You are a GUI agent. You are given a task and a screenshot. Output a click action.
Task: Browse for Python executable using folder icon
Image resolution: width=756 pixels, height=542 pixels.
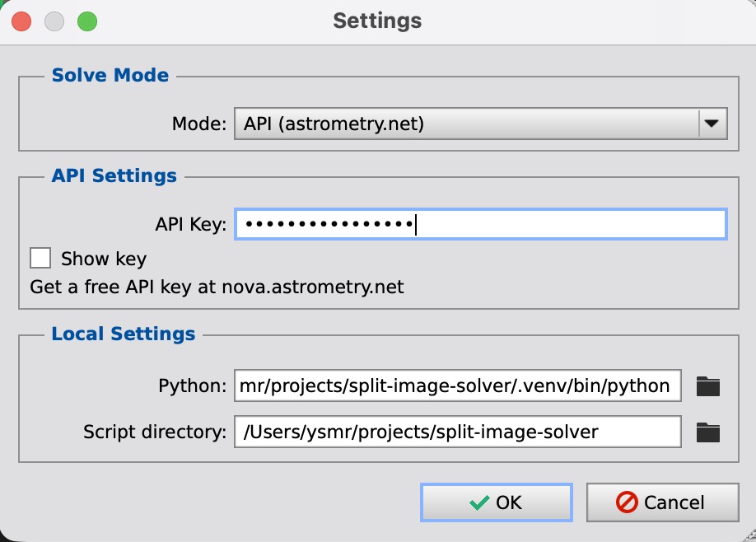click(709, 385)
